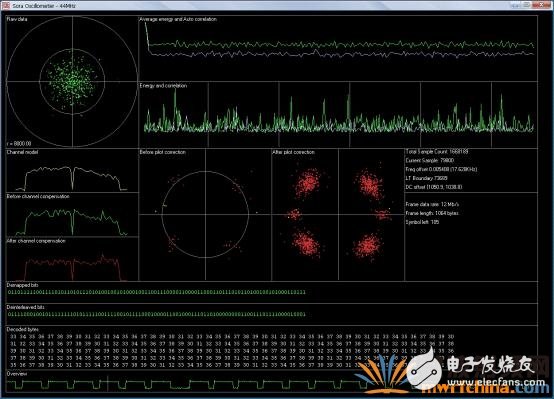554x399 pixels.
Task: Click the Total Sample Count readout
Action: 437,152
